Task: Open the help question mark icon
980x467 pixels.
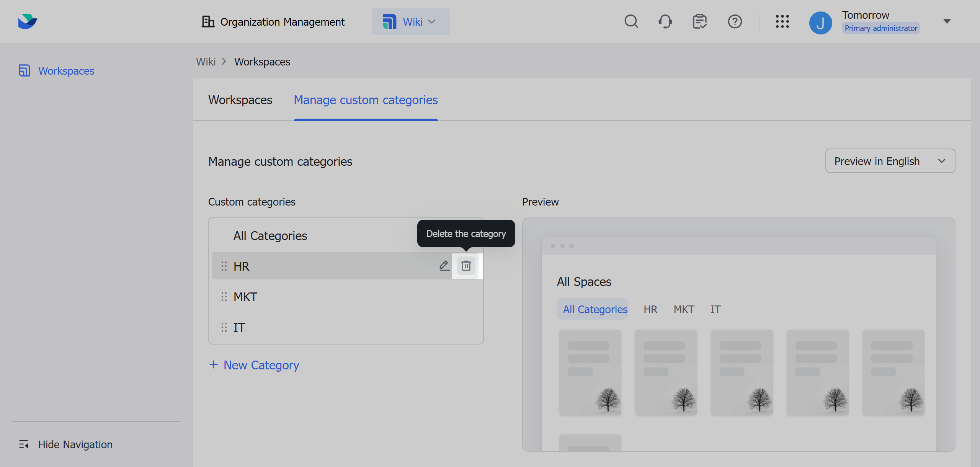Action: 735,21
